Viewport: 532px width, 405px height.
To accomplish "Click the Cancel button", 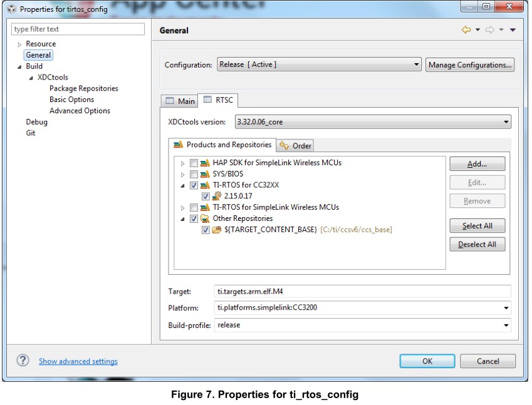I will pos(488,361).
